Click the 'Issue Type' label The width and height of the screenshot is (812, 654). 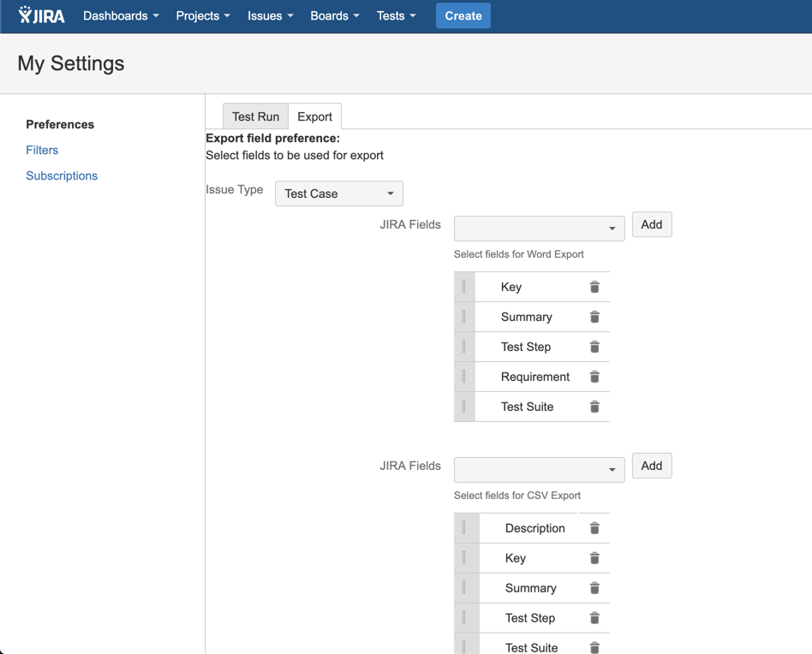[x=234, y=190]
